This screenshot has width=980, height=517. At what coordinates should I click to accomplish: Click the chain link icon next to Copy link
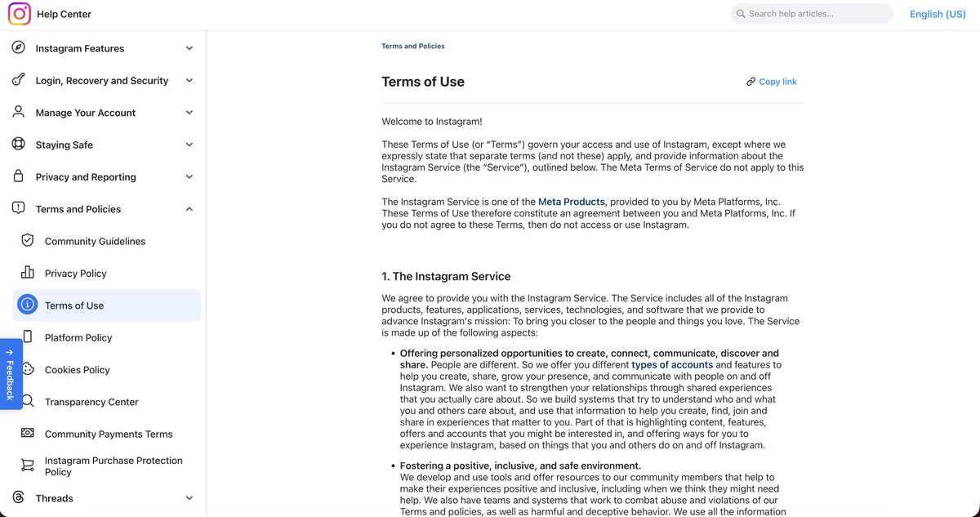pyautogui.click(x=751, y=82)
